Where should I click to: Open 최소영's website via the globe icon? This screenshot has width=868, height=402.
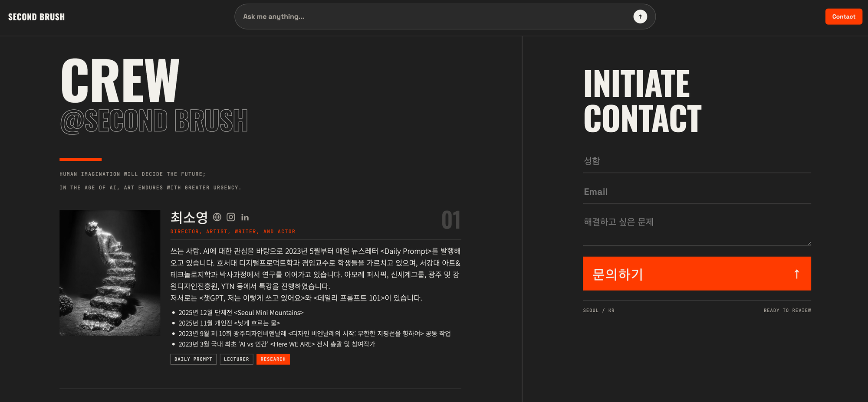coord(217,217)
